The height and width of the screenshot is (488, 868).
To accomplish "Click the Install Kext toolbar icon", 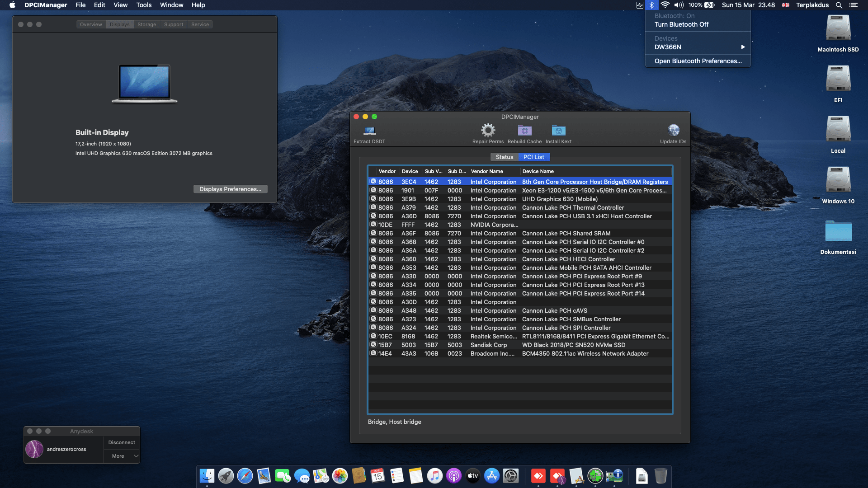I will point(558,131).
